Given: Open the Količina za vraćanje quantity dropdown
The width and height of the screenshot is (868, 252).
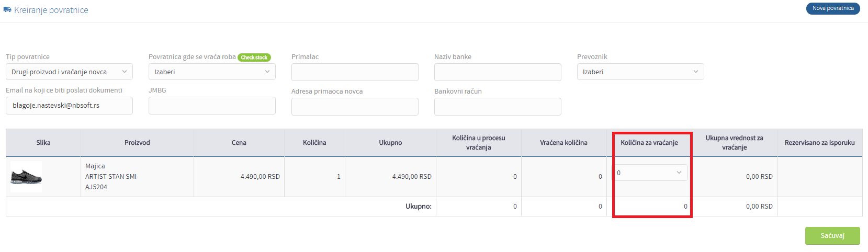Looking at the screenshot, I should click(x=650, y=173).
